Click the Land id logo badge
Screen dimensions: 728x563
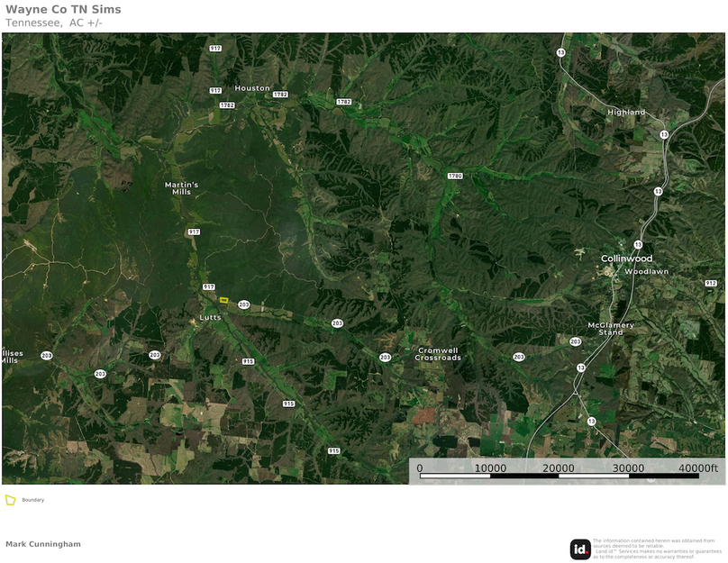coord(580,549)
